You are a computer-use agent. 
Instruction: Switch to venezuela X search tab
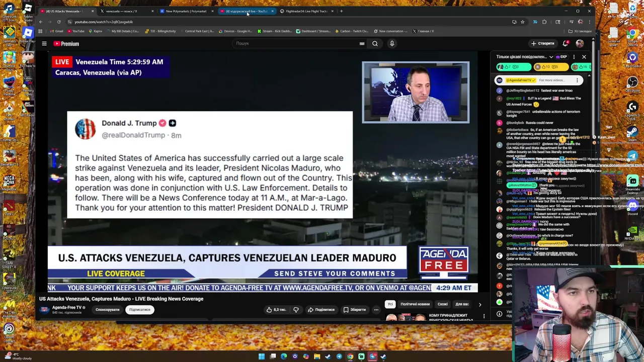click(x=126, y=11)
